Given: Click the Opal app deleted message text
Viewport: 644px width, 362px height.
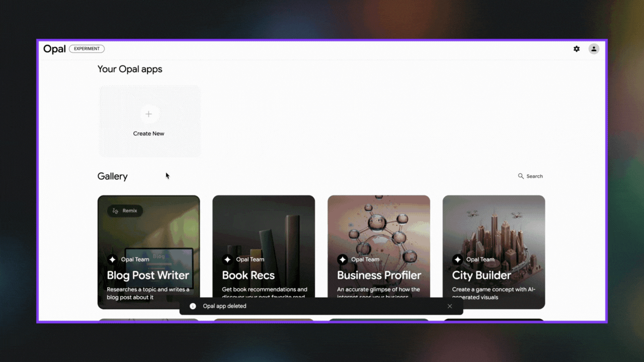Looking at the screenshot, I should tap(224, 306).
